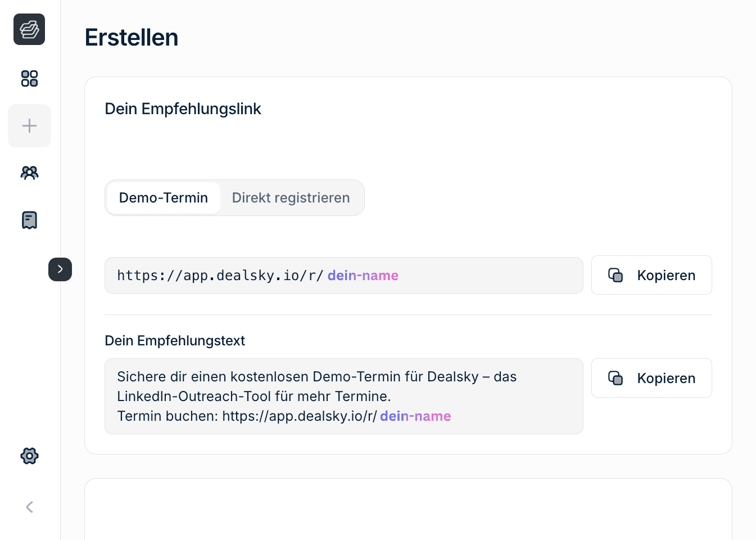This screenshot has height=540, width=756.
Task: Select the plus create icon in sidebar
Action: pyautogui.click(x=29, y=125)
